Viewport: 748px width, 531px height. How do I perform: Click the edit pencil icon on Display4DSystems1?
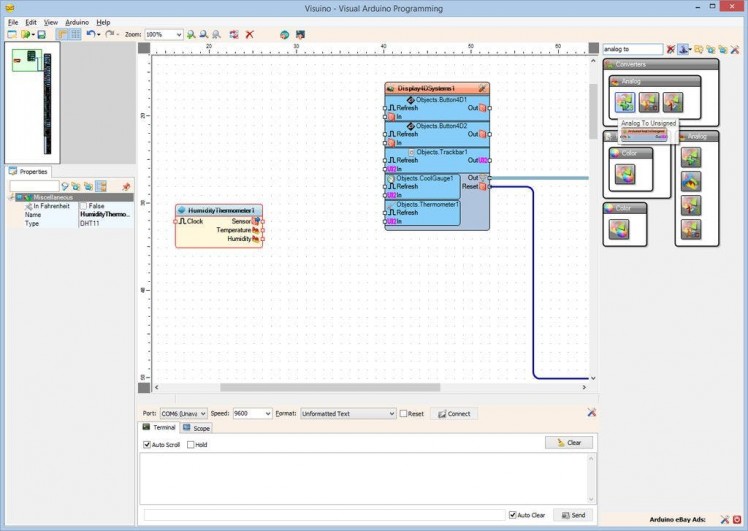tap(482, 88)
